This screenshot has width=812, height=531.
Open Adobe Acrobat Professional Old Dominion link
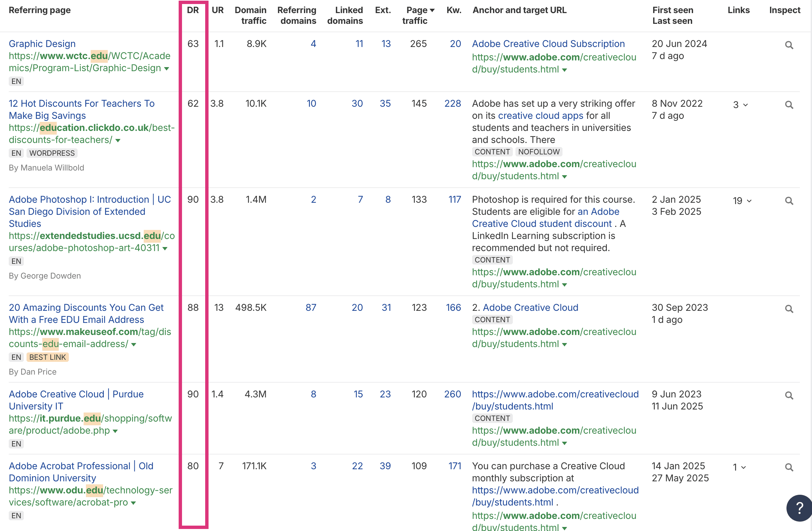click(81, 472)
